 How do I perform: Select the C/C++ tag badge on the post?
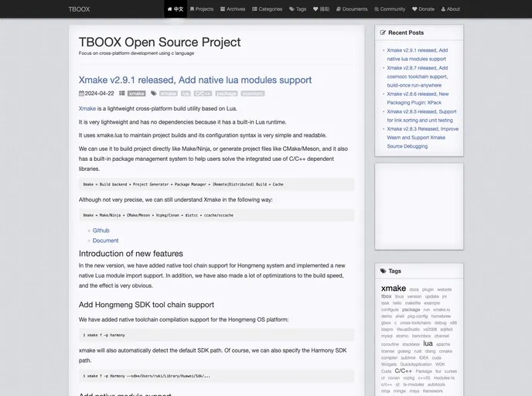(x=203, y=94)
